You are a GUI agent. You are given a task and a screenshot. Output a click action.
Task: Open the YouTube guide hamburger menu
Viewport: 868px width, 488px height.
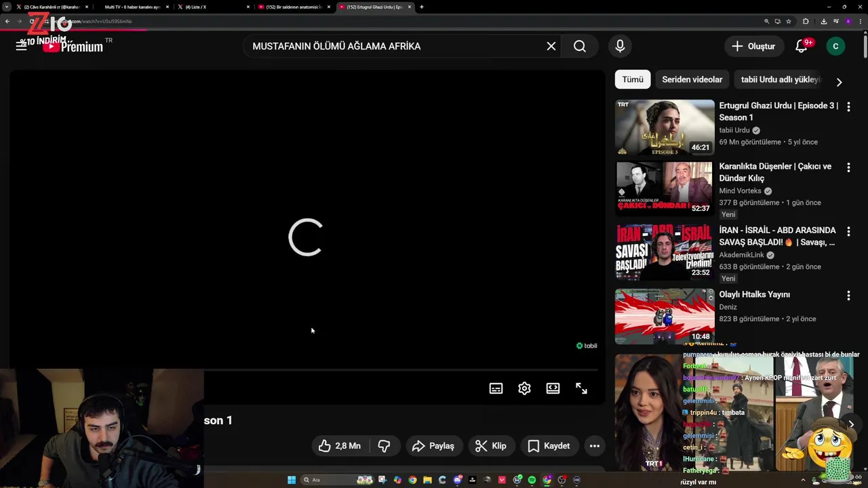[21, 46]
